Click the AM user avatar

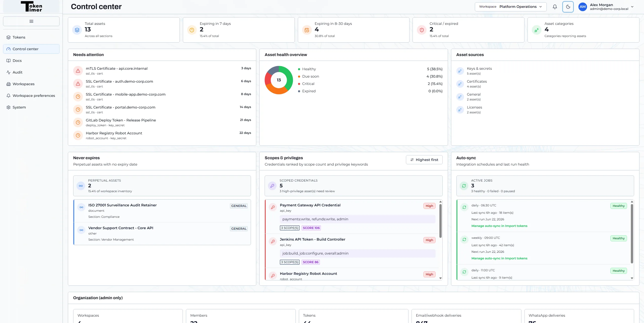pyautogui.click(x=582, y=7)
